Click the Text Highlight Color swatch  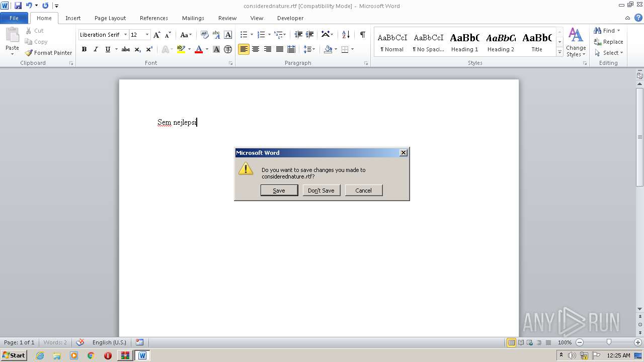pos(181,49)
